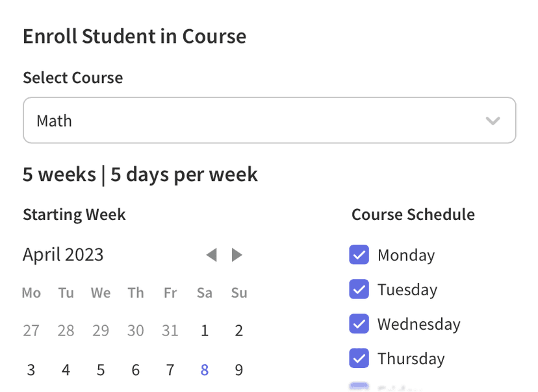Click the next month arrow

(237, 255)
